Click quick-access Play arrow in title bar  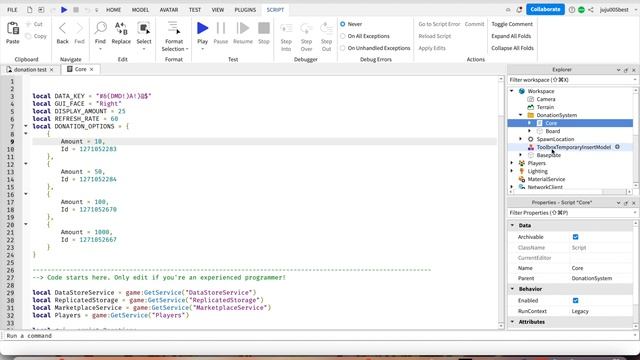click(64, 9)
